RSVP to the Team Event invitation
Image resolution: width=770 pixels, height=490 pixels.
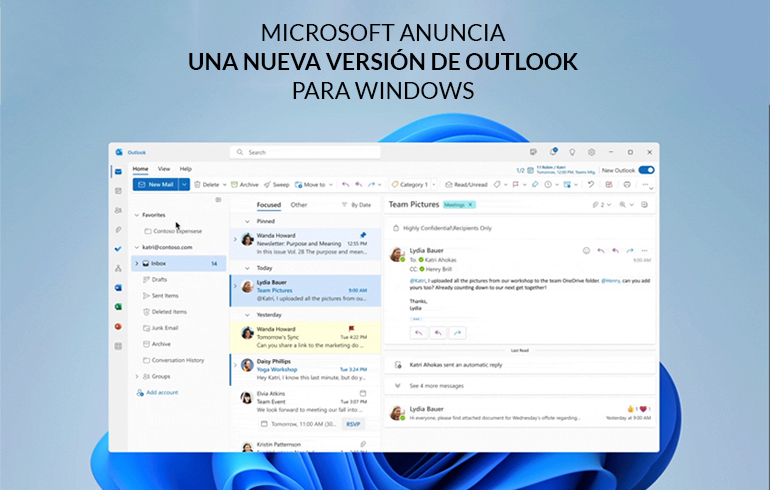[353, 424]
